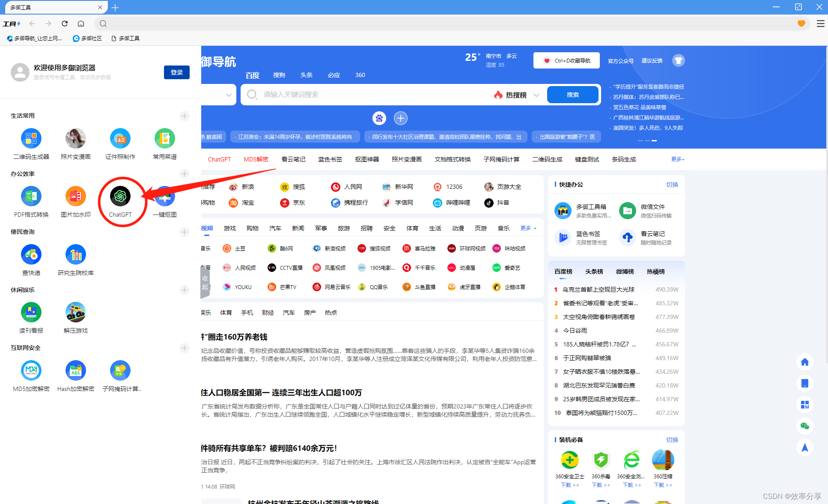Click the WeChat floating sidebar icon
Image resolution: width=828 pixels, height=504 pixels.
805,426
